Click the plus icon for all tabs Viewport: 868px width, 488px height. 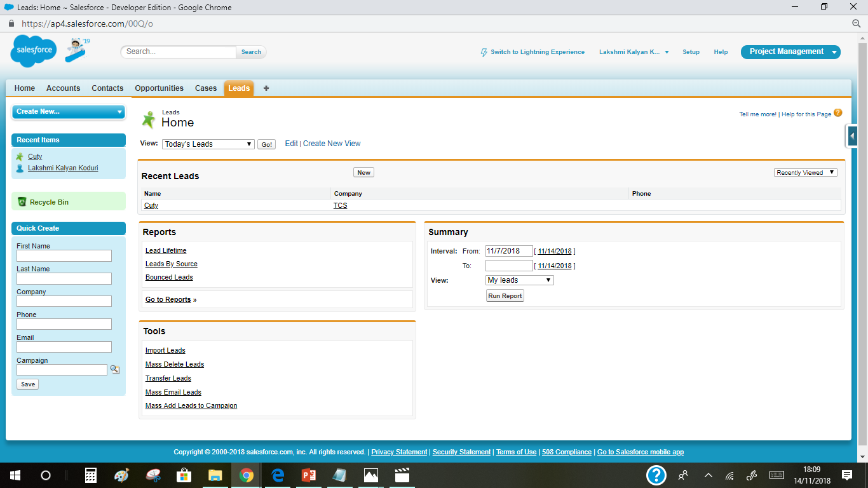tap(266, 88)
